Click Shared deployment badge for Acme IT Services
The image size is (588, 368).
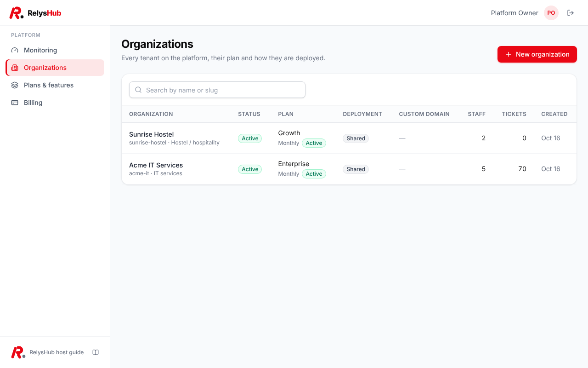pos(356,169)
